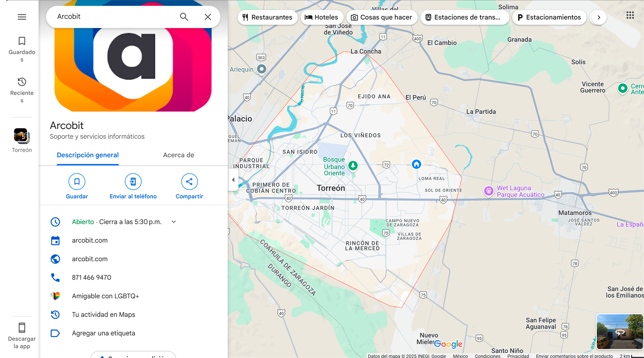The width and height of the screenshot is (644, 358).
Task: Filter map by Hoteles
Action: (x=322, y=17)
